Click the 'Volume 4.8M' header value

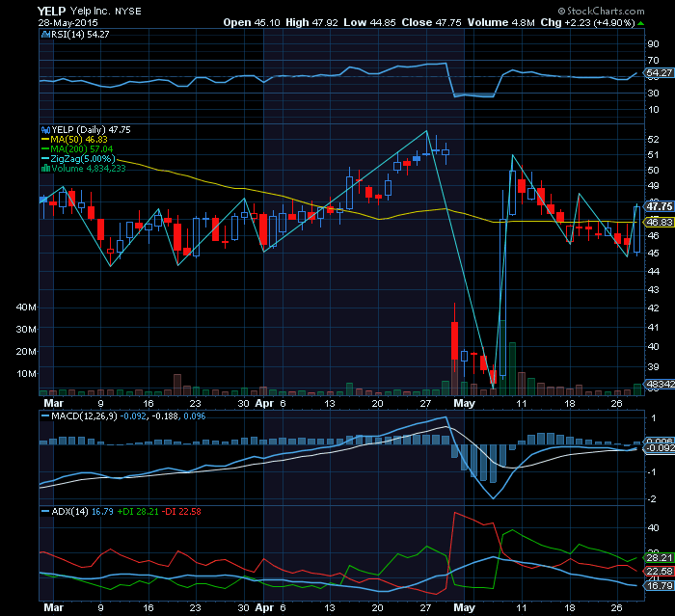pos(501,23)
